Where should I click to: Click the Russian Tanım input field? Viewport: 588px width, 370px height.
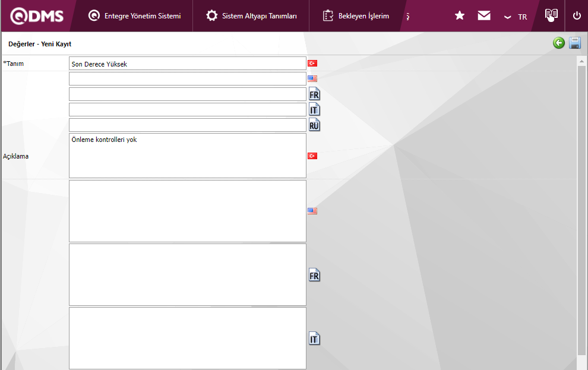188,125
